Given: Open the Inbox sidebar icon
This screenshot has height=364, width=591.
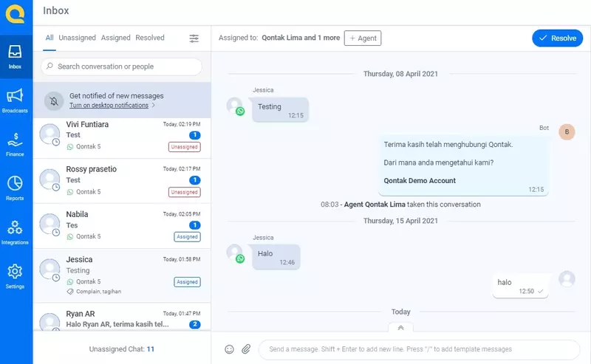Looking at the screenshot, I should click(x=16, y=55).
